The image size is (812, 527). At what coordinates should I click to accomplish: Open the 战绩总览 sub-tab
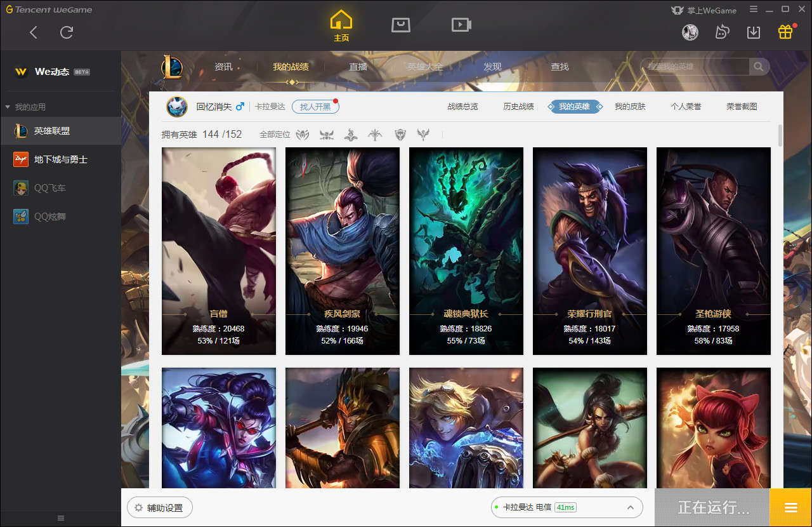(x=462, y=107)
